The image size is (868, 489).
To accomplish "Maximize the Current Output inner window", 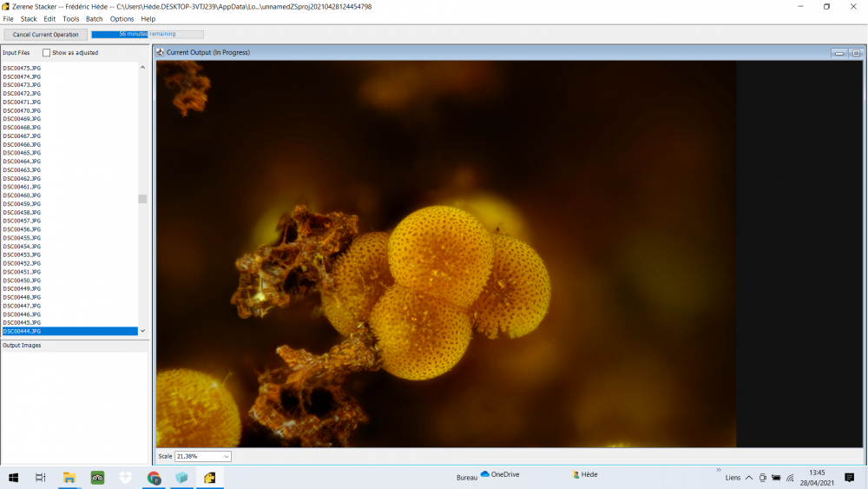I will (x=855, y=53).
